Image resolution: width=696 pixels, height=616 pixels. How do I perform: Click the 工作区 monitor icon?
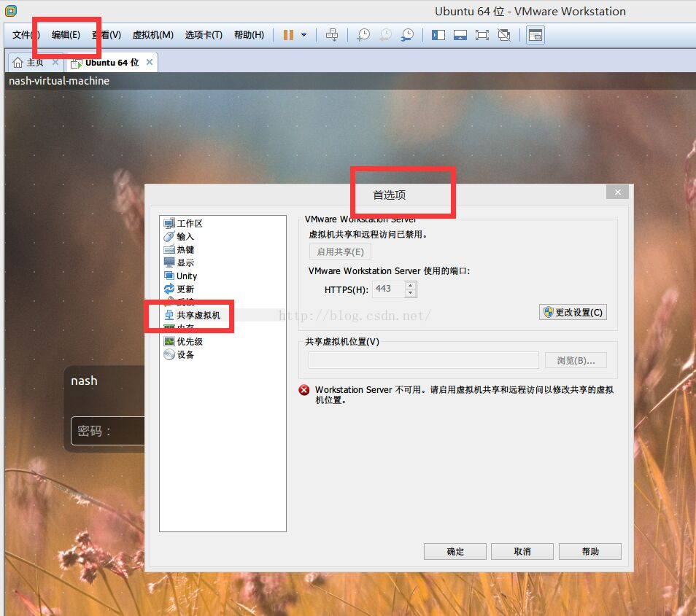169,224
